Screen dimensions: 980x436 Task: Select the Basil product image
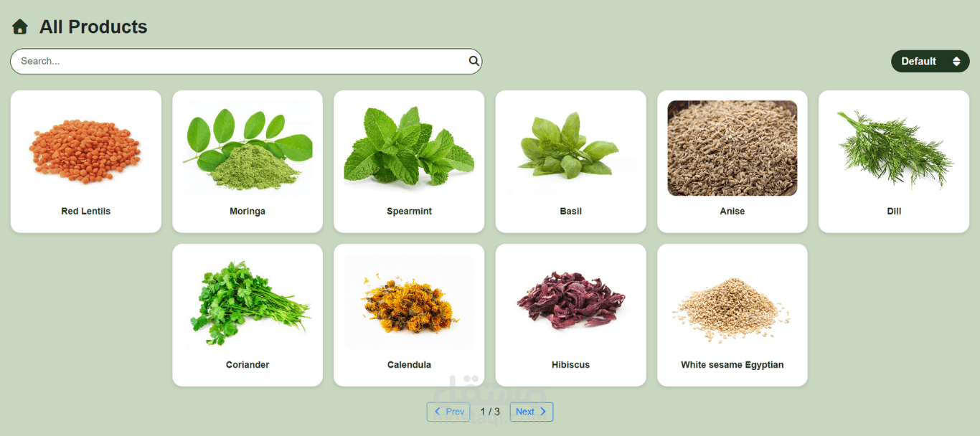[x=571, y=148]
